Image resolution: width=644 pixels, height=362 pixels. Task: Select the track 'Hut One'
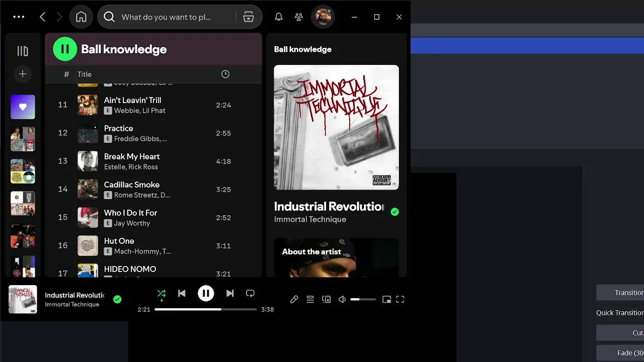coord(119,241)
